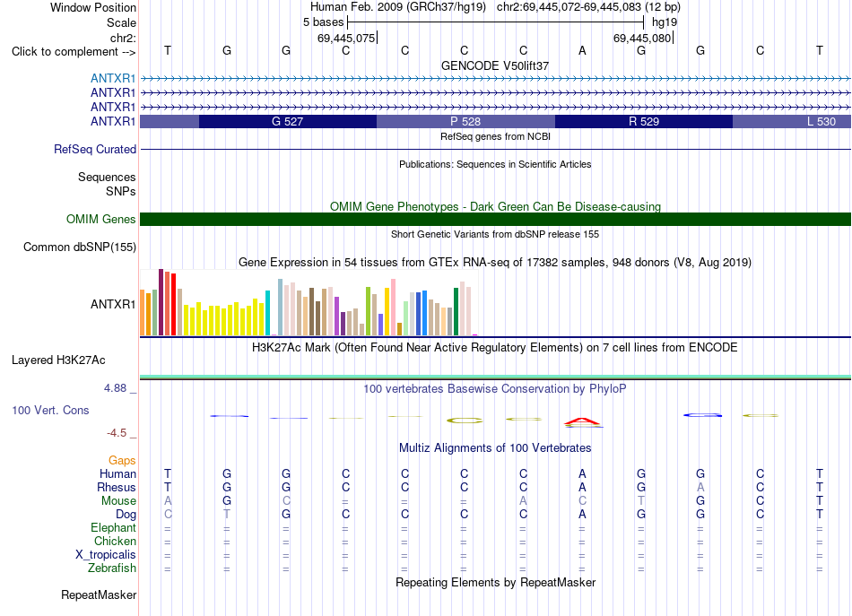
Task: Select the G 527 codon block
Action: click(288, 122)
